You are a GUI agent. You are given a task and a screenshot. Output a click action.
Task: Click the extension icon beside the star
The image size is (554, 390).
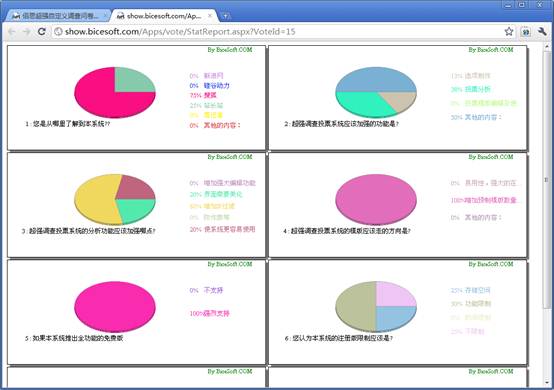[x=526, y=32]
